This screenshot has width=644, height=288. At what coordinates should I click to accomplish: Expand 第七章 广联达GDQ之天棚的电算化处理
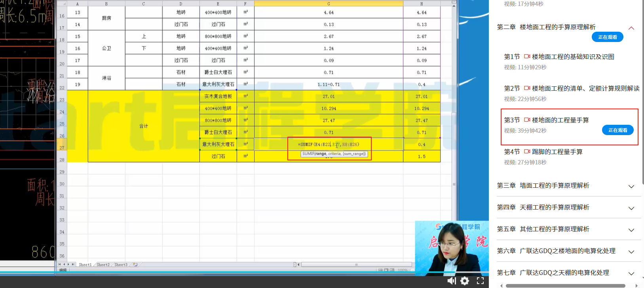pos(631,273)
